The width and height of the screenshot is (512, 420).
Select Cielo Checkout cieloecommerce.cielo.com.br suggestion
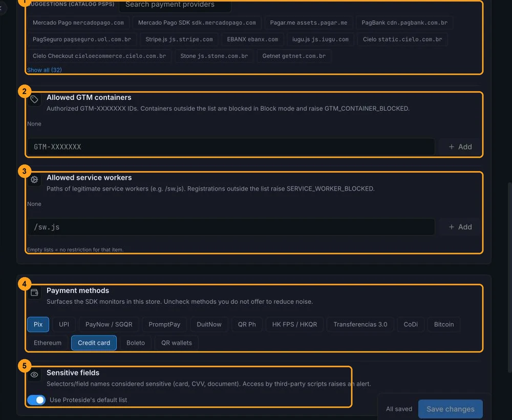click(99, 56)
